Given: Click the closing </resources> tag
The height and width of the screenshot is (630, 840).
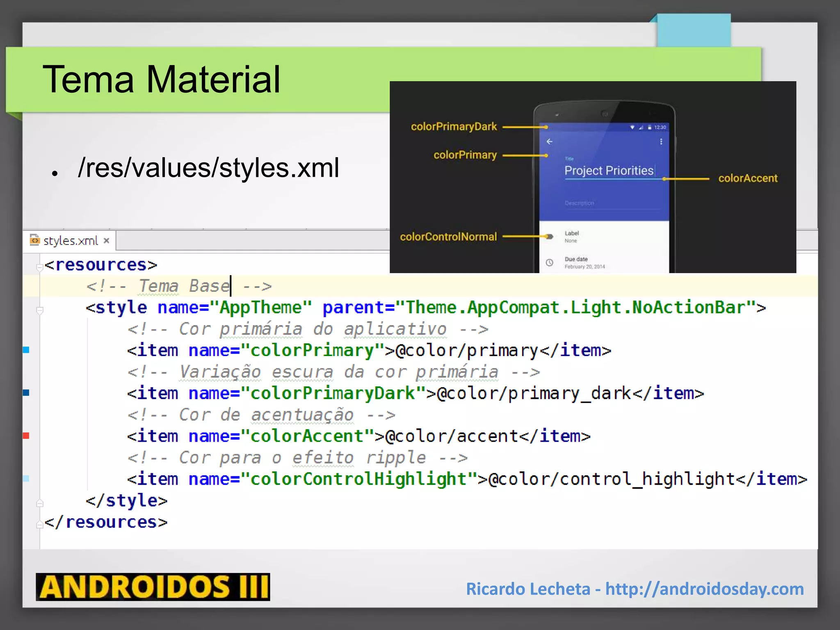Looking at the screenshot, I should 106,522.
